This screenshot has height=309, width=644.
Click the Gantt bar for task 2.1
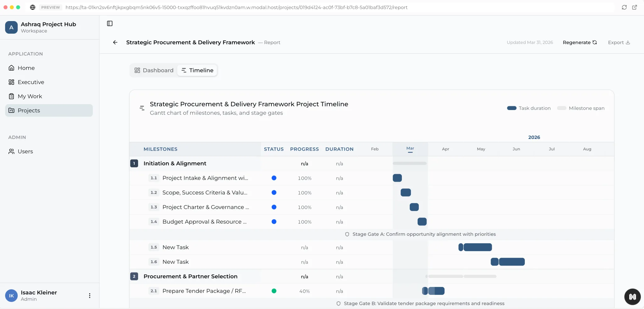coord(433,291)
